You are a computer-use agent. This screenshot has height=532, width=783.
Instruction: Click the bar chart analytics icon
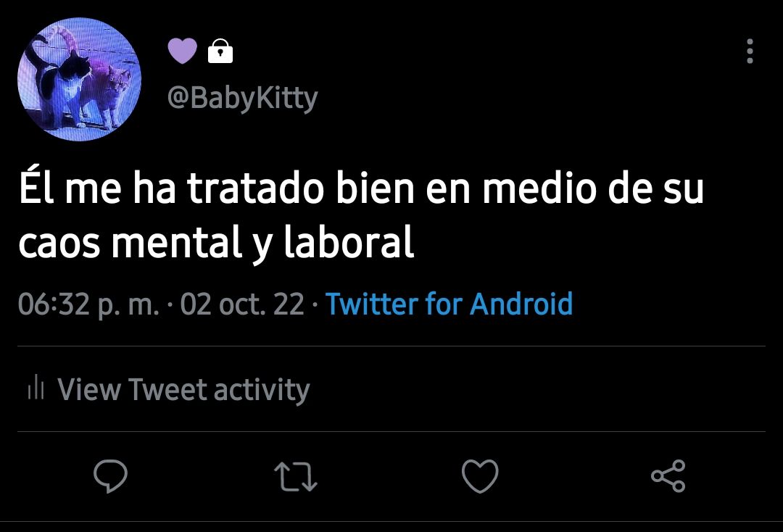36,388
